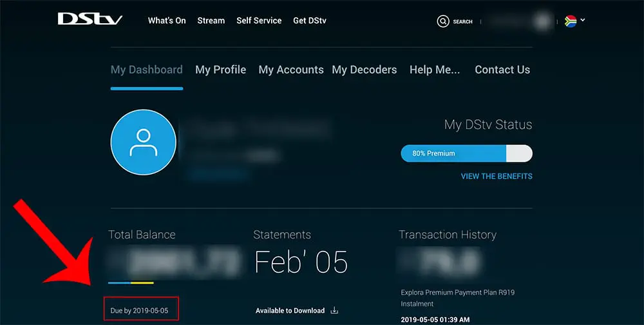Switch to the My Decoders tab
Screen dimensions: 644x325
click(365, 70)
